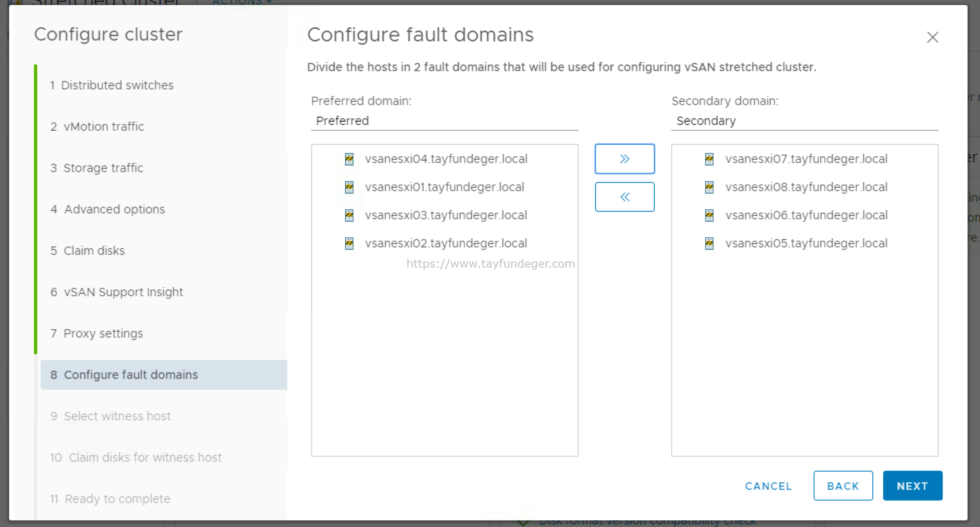The image size is (980, 527).
Task: Select vsanesxi03.tayfundeger.local host name
Action: [x=446, y=215]
